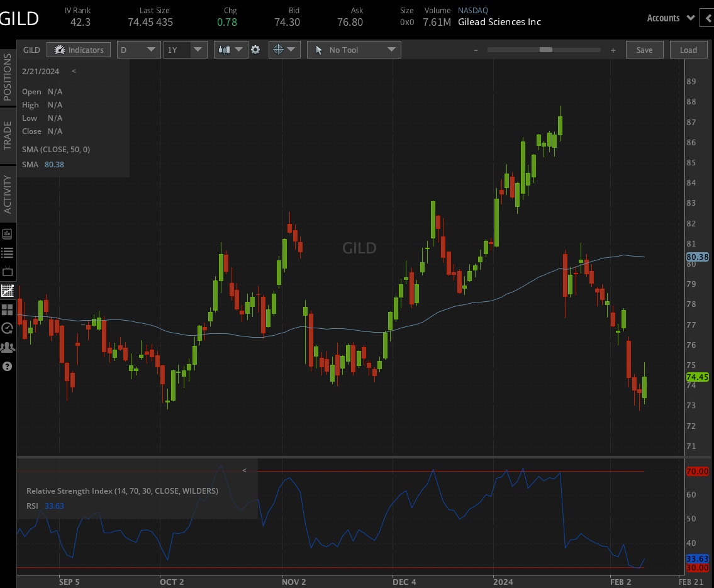Viewport: 714px width, 588px height.
Task: Save the current chart layout
Action: click(x=644, y=49)
